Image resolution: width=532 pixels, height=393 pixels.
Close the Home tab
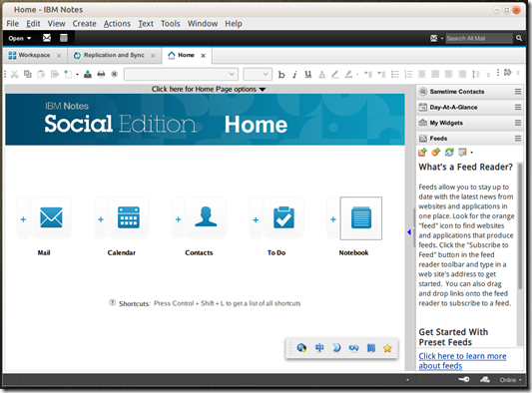[203, 56]
